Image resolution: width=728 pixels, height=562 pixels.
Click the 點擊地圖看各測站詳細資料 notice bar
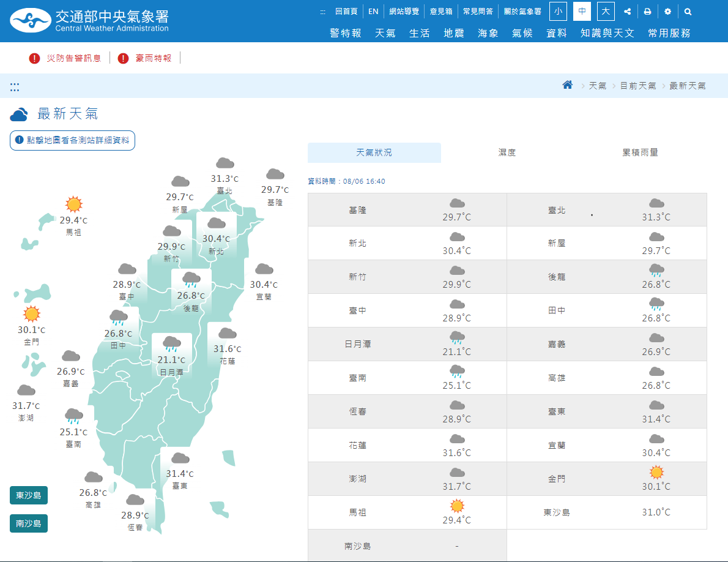[x=72, y=140]
